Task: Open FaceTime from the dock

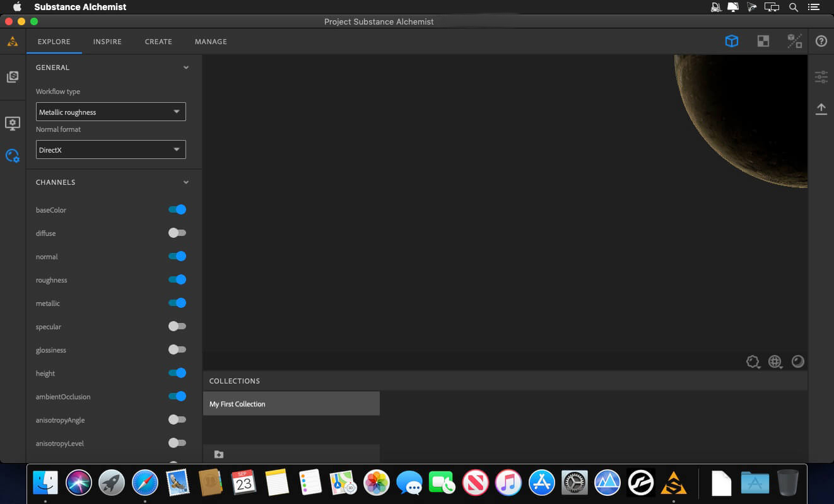Action: (x=442, y=483)
